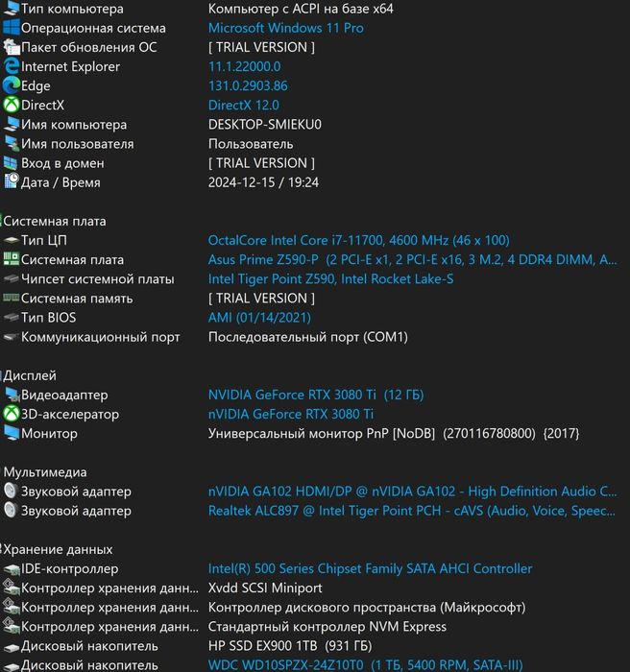Click the Internet Explorer icon
This screenshot has width=630, height=672.
click(x=12, y=66)
